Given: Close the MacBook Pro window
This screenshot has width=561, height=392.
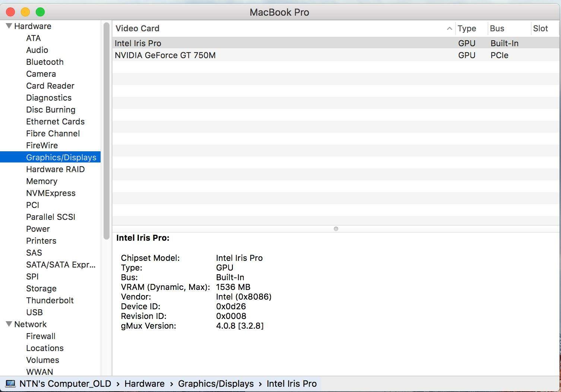Looking at the screenshot, I should (10, 12).
